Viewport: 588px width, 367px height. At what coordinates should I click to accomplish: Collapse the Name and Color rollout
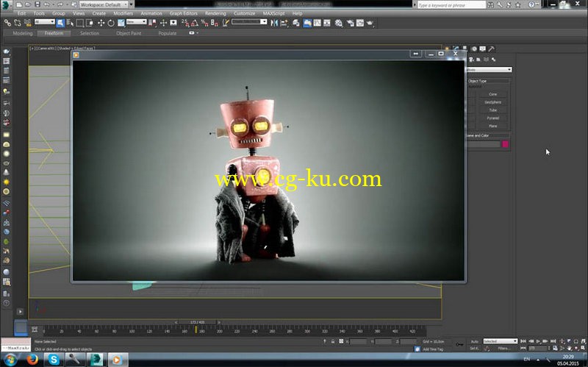pos(488,135)
